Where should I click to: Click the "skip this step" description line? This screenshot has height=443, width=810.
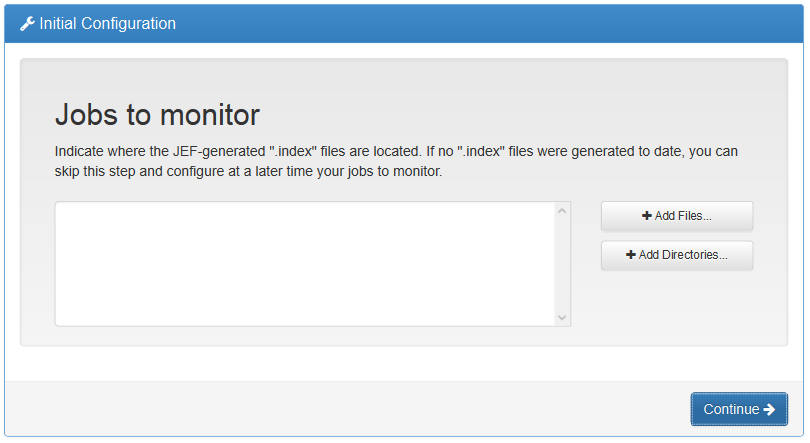pos(248,171)
